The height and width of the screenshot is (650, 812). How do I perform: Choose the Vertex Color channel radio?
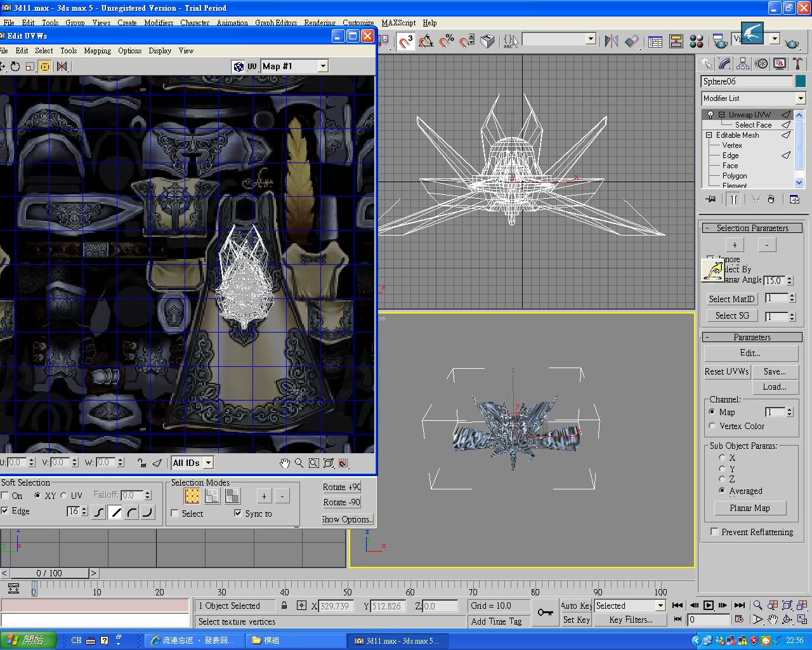coord(712,426)
